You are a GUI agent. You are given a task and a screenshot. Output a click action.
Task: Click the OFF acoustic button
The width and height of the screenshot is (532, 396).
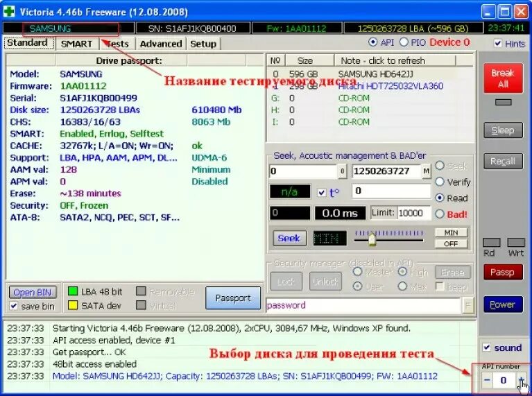(x=451, y=244)
